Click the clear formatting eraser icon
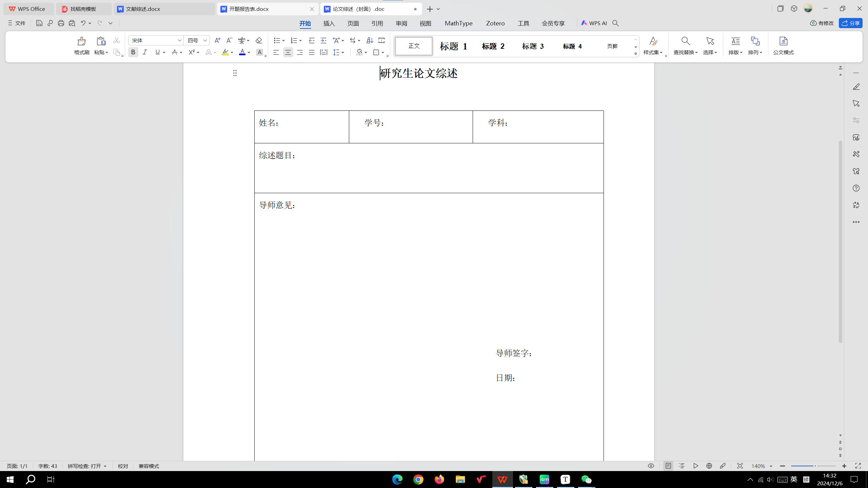The width and height of the screenshot is (868, 488). tap(259, 41)
